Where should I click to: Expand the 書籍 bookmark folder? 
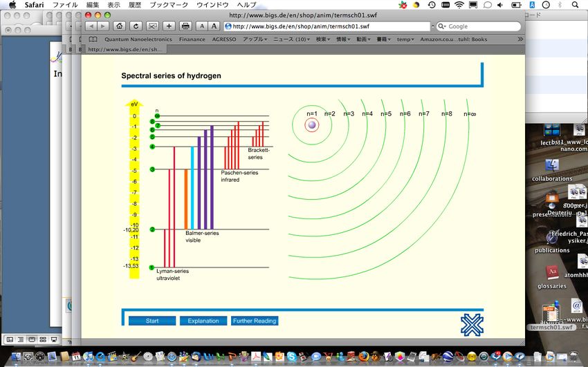384,39
